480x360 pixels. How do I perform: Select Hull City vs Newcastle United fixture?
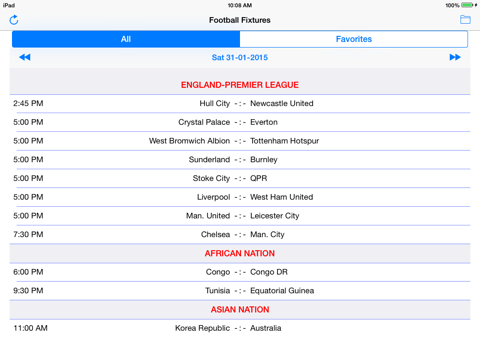[x=240, y=104]
